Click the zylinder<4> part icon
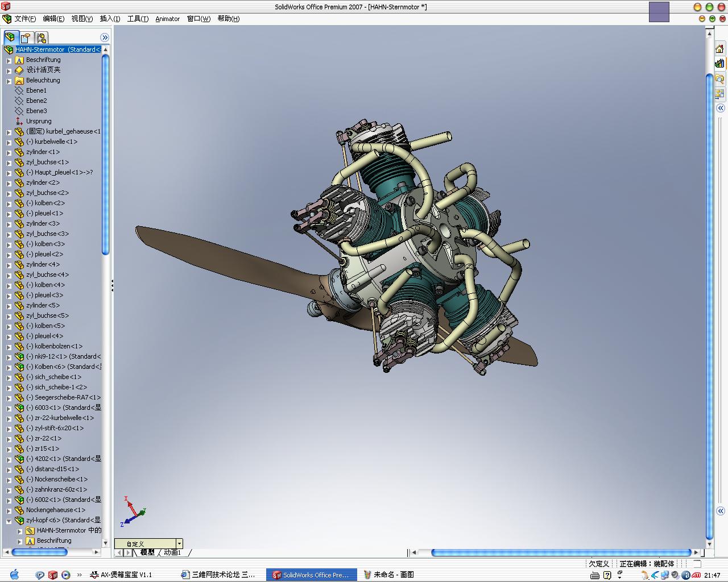 point(19,264)
